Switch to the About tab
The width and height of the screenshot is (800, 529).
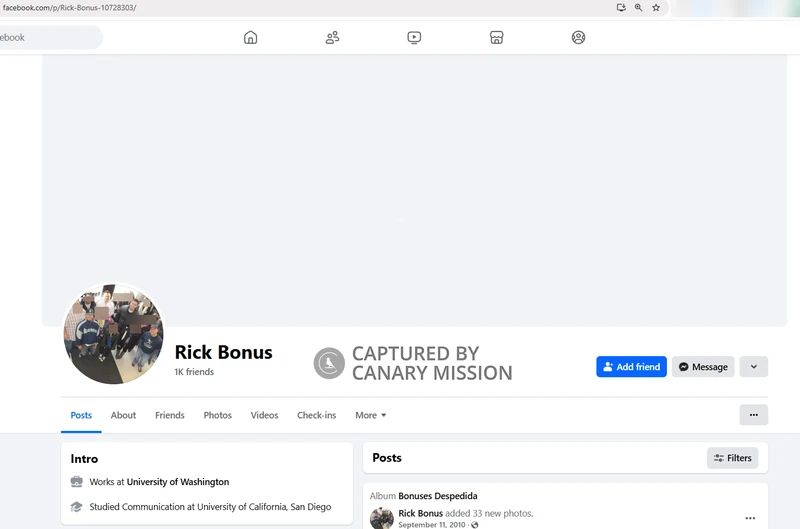(123, 415)
